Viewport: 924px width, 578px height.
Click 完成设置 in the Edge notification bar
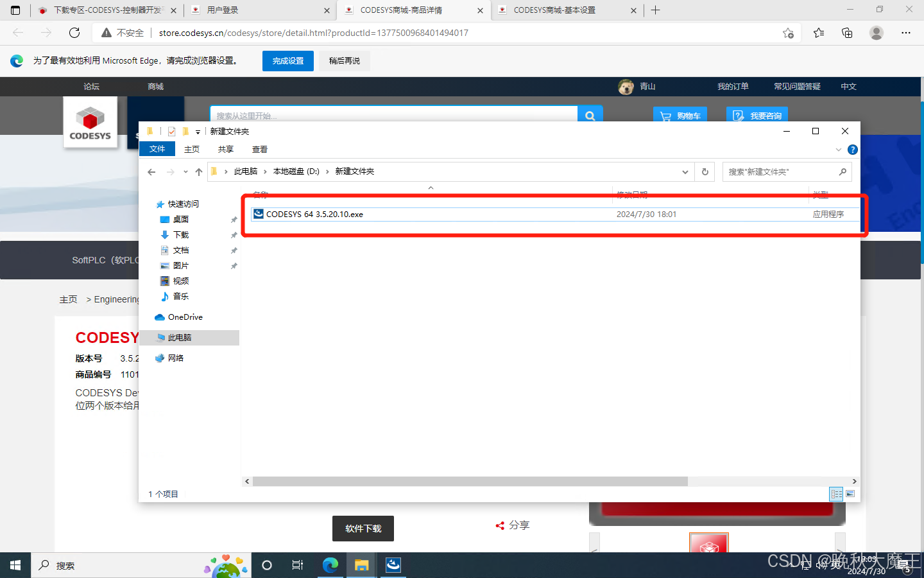pyautogui.click(x=288, y=61)
